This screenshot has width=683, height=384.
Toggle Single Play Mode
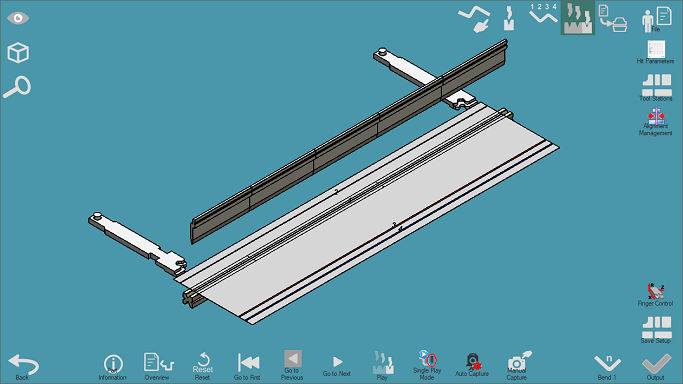click(427, 365)
